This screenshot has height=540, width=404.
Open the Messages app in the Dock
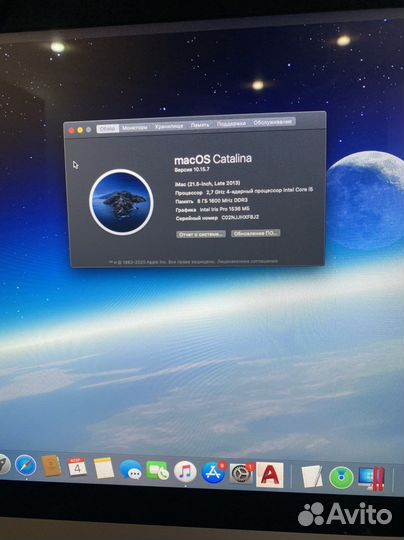(131, 469)
